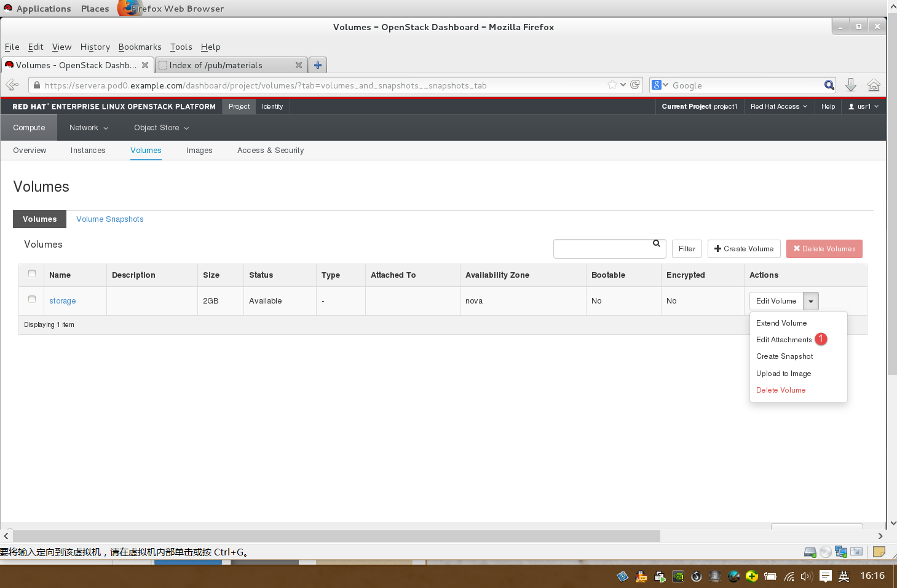Image resolution: width=897 pixels, height=588 pixels.
Task: Bookmark page with the star icon
Action: pos(612,85)
